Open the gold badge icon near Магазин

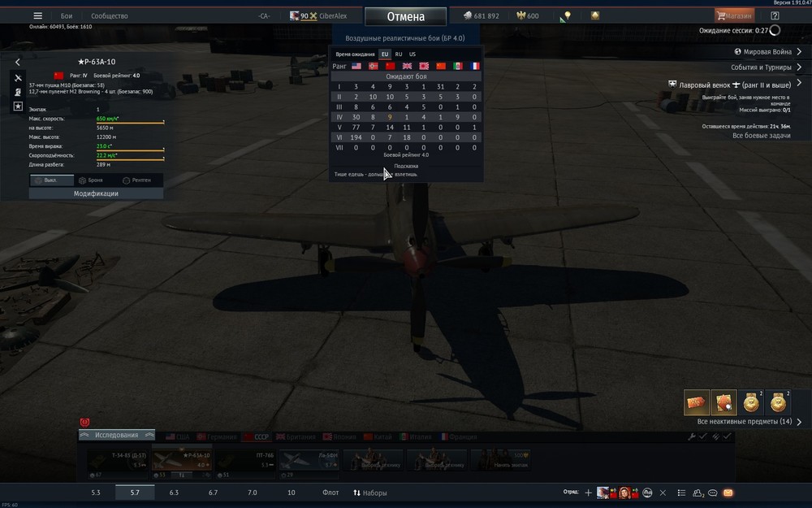(595, 15)
